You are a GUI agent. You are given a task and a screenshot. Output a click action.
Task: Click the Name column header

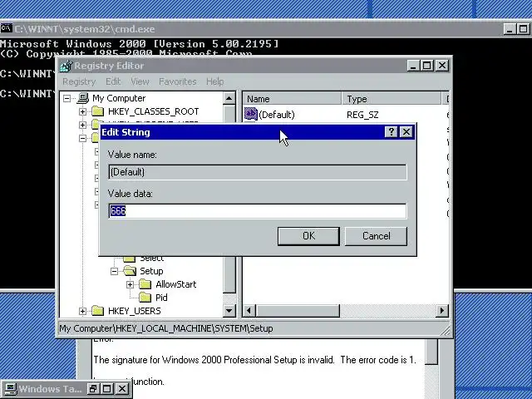tap(292, 99)
